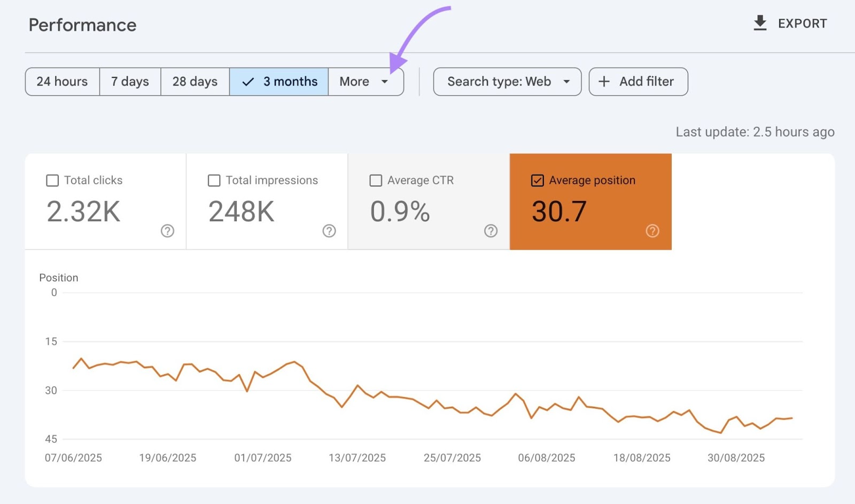Open the help icon on Average position card
The height and width of the screenshot is (504, 855).
click(x=652, y=231)
